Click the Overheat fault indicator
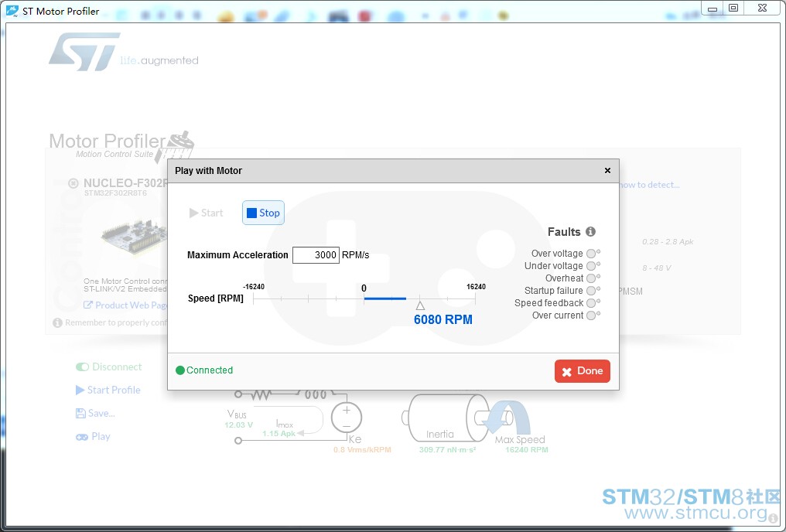Viewport: 786px width, 532px height. [591, 278]
